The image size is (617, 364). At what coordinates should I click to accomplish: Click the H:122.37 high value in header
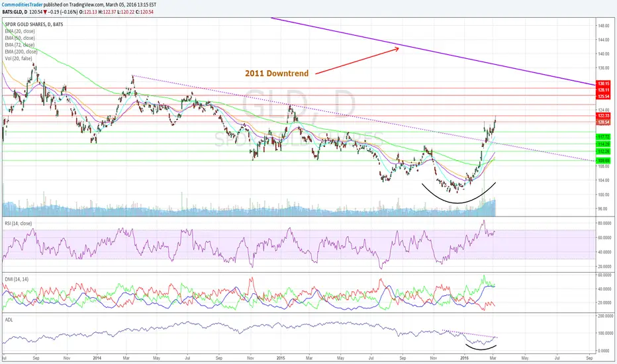[107, 12]
